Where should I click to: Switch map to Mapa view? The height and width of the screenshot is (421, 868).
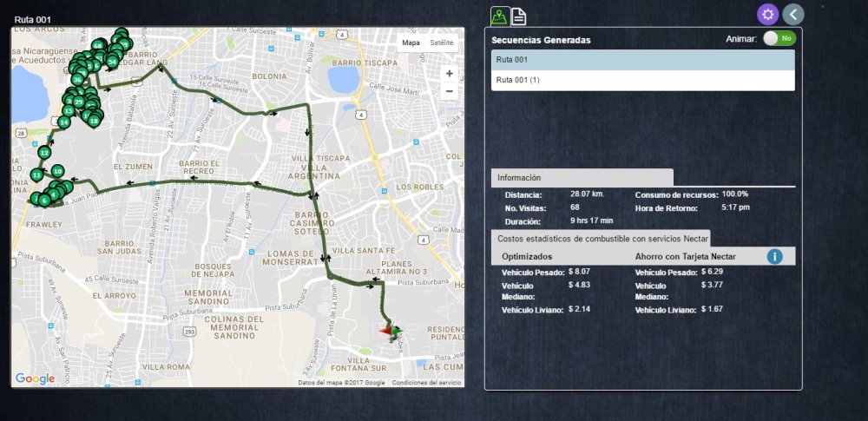tap(411, 43)
